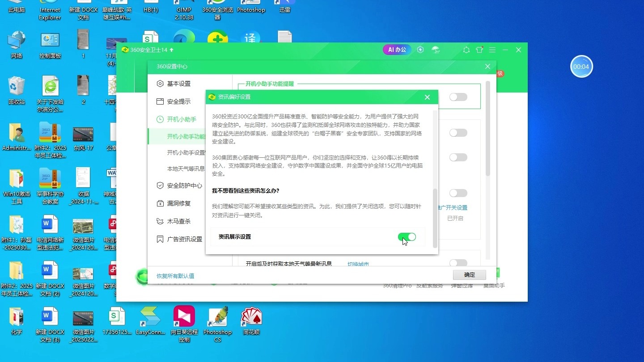Close the 资讯偏好设置 dialog

[427, 97]
